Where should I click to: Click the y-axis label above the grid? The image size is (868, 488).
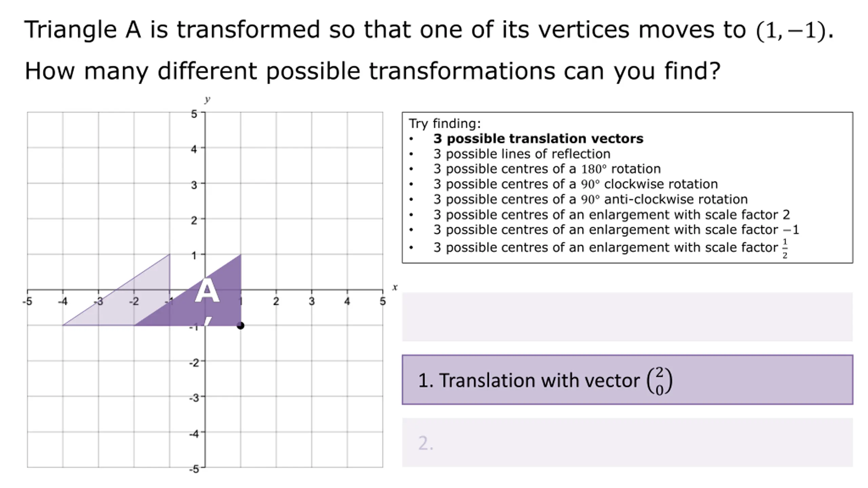click(207, 99)
